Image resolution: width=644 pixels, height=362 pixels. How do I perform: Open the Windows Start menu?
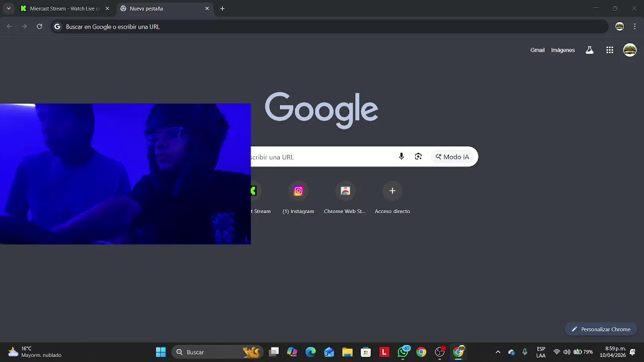(x=161, y=352)
